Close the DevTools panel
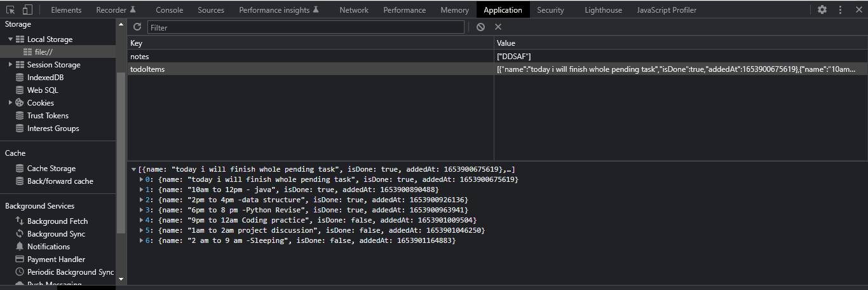The height and width of the screenshot is (290, 868). coord(858,10)
